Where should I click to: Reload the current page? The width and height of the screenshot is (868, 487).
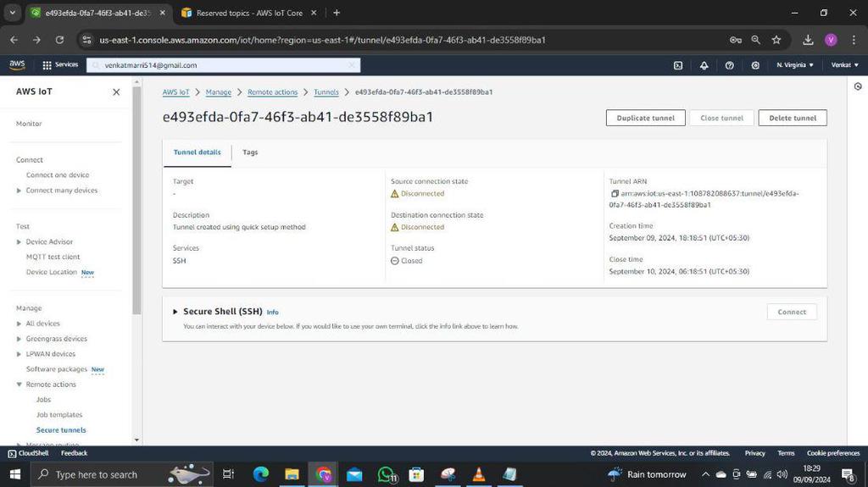pyautogui.click(x=59, y=40)
